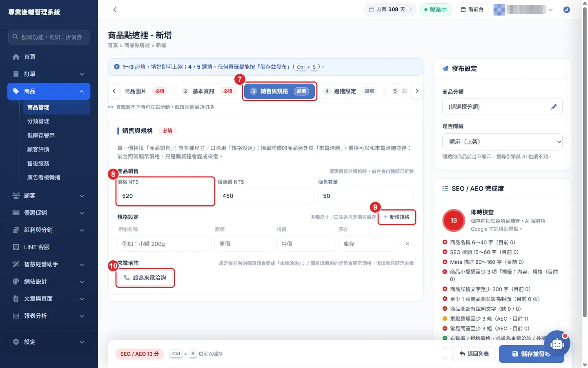Open 廣告看板輪播 in the sidebar submenu

tap(44, 177)
